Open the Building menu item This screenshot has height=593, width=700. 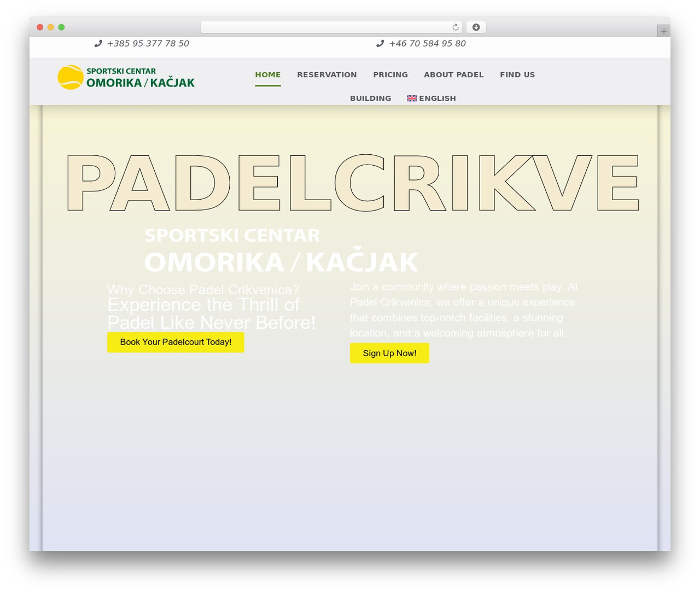click(x=371, y=98)
